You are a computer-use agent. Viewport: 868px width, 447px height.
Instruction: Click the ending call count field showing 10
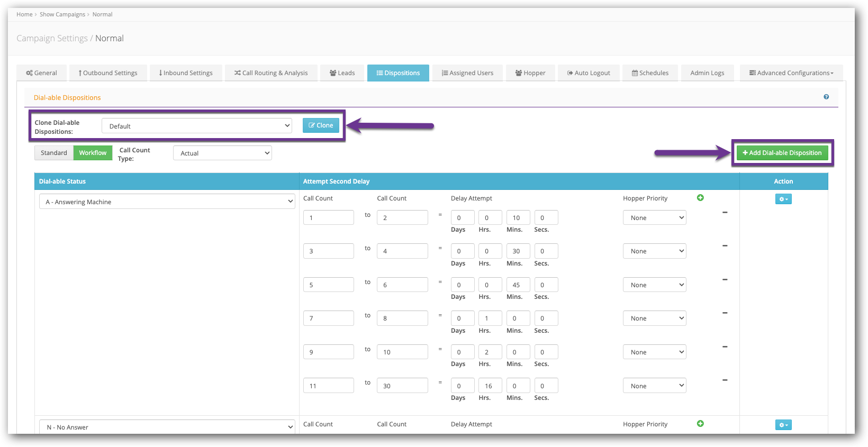(402, 352)
